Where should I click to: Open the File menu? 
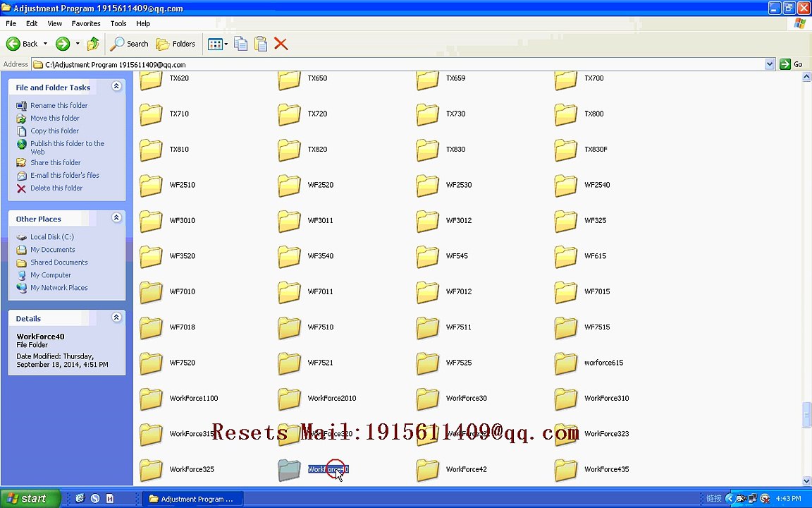[11, 23]
